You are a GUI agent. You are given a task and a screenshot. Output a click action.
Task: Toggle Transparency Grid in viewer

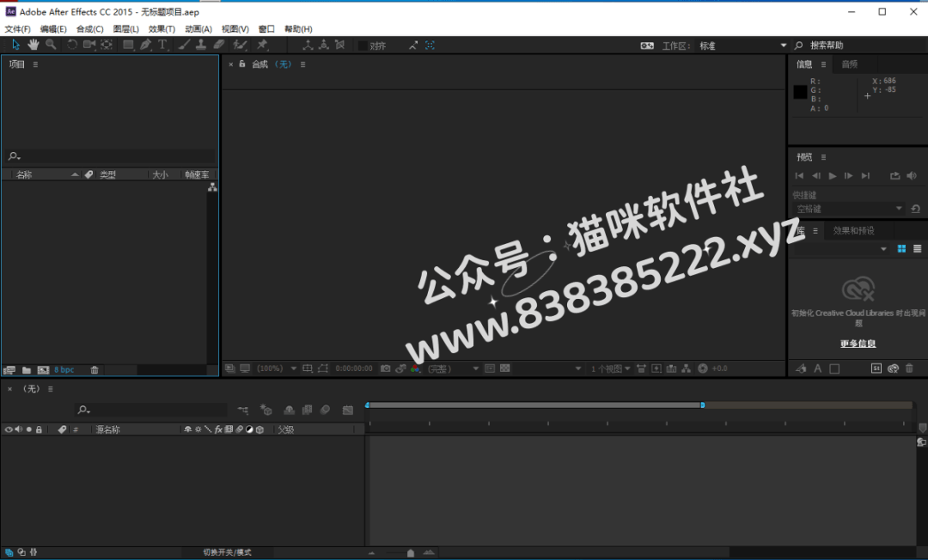coord(505,368)
